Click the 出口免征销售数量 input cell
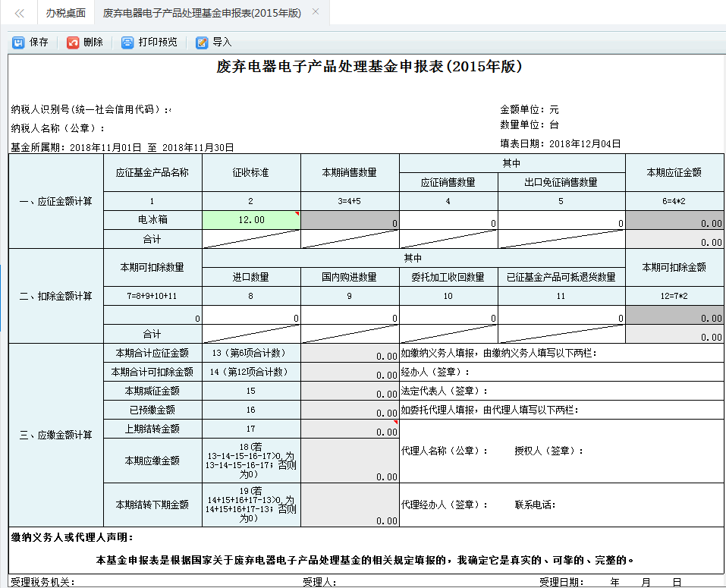 point(561,219)
